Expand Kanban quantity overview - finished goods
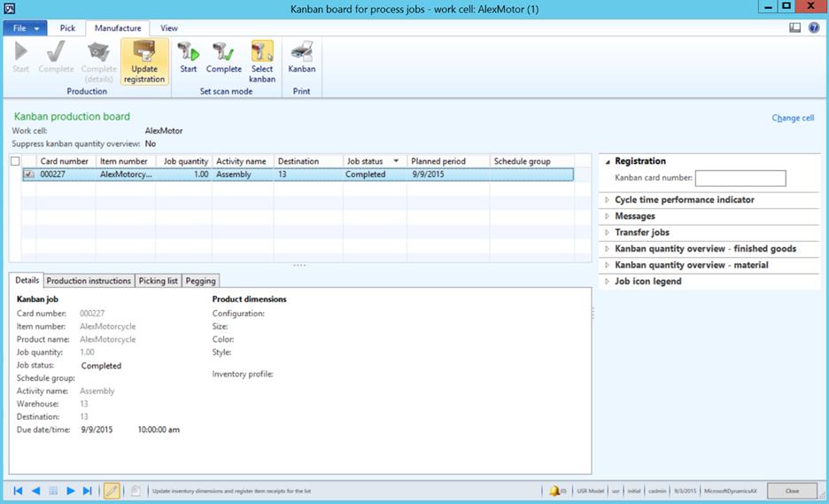 (607, 249)
